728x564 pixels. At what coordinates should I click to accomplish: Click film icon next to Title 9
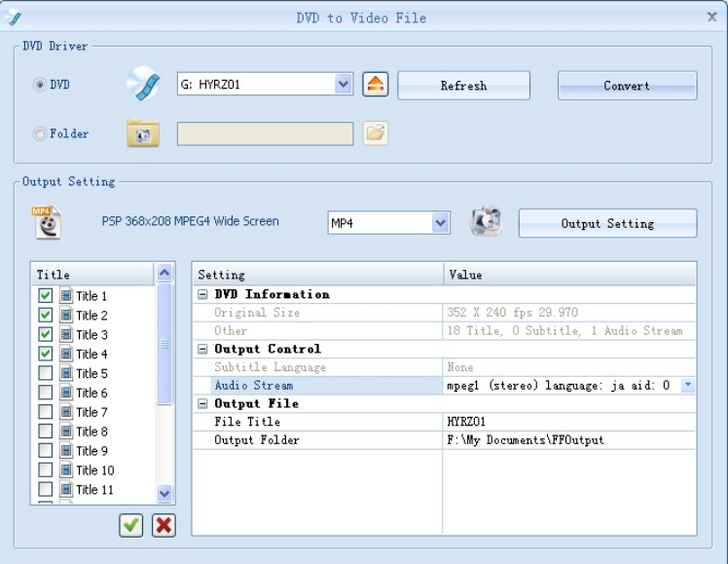(x=66, y=451)
